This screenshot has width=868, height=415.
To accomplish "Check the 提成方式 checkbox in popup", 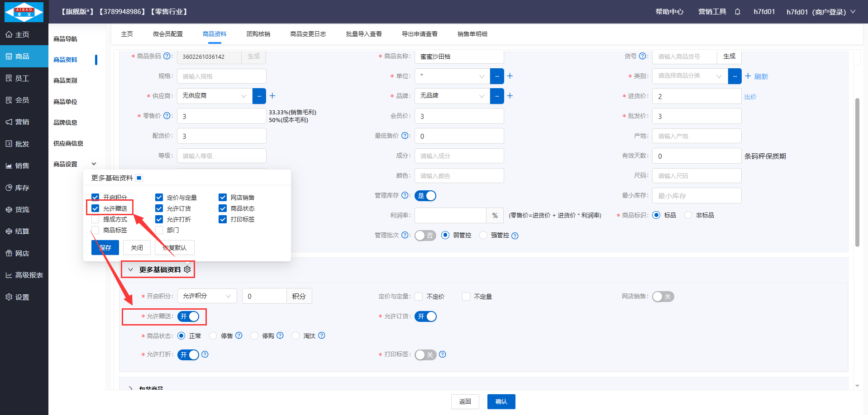I will pyautogui.click(x=95, y=219).
